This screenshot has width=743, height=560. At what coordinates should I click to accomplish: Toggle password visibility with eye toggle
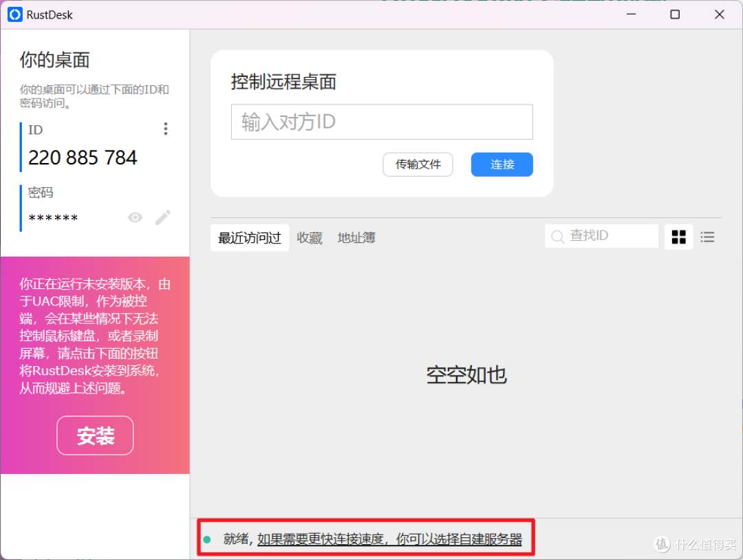[x=135, y=217]
